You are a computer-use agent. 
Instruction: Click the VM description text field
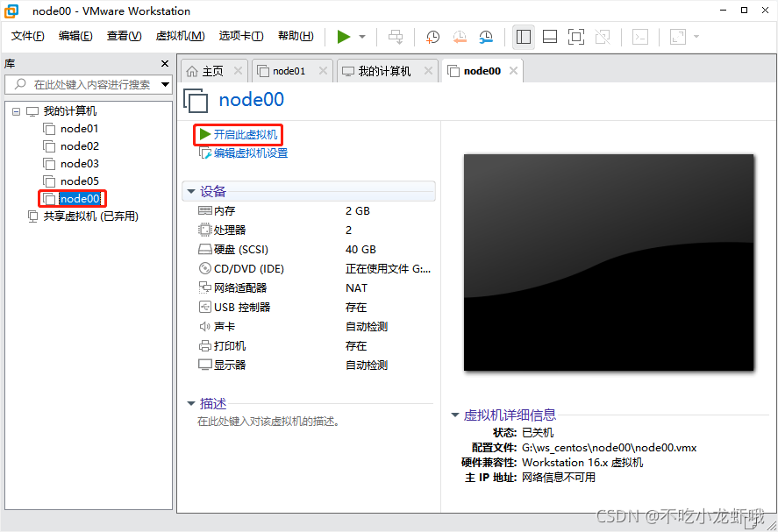(268, 422)
